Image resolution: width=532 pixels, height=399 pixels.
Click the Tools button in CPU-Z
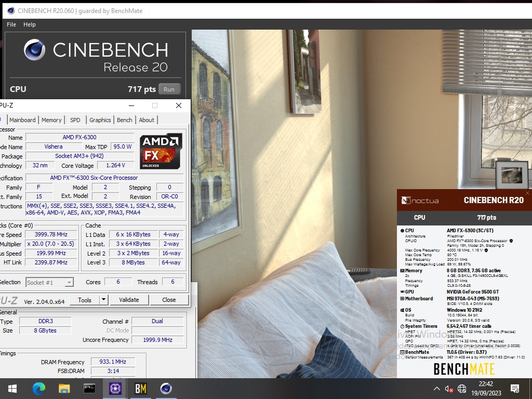coord(85,300)
